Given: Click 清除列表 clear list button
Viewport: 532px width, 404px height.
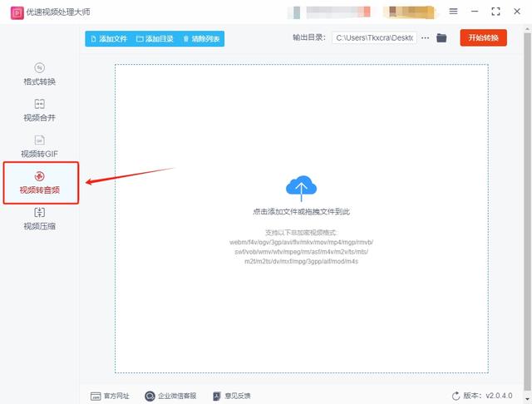Looking at the screenshot, I should click(201, 39).
